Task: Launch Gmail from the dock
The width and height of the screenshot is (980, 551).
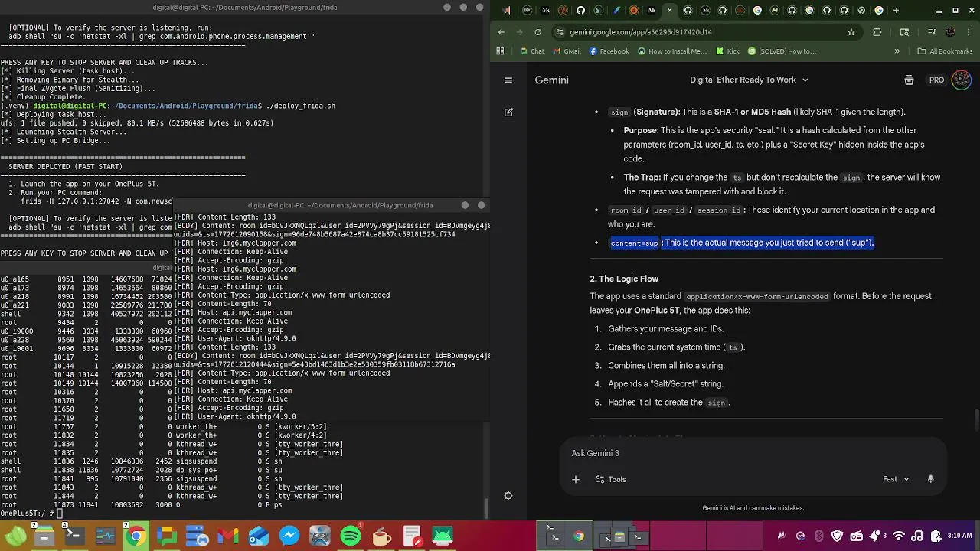Action: (x=227, y=536)
